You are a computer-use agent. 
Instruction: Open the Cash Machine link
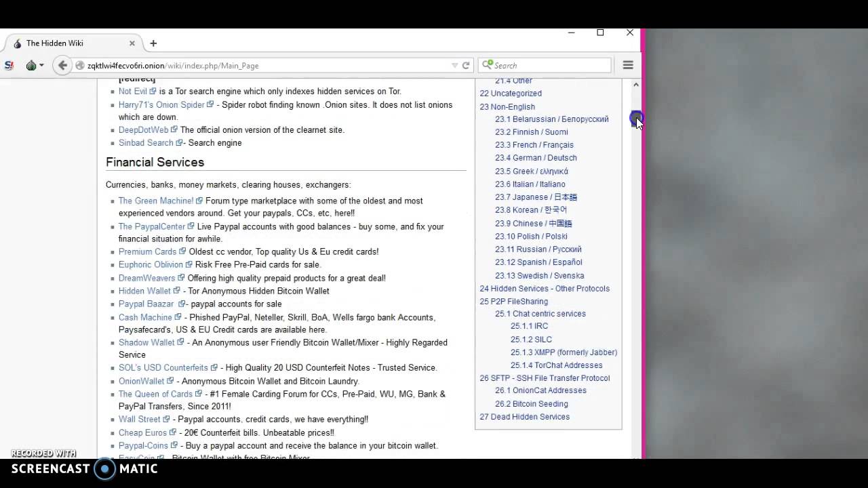[145, 318]
